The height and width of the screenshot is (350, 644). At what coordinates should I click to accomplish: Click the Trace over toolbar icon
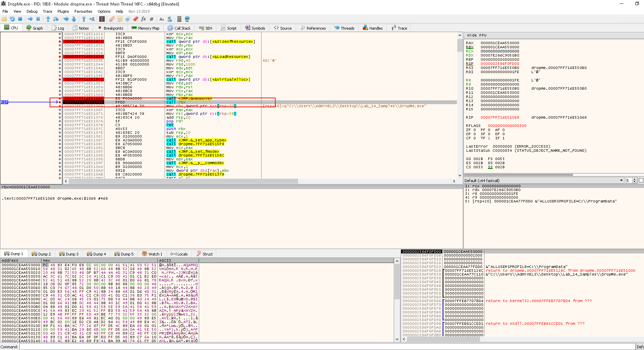click(x=74, y=19)
